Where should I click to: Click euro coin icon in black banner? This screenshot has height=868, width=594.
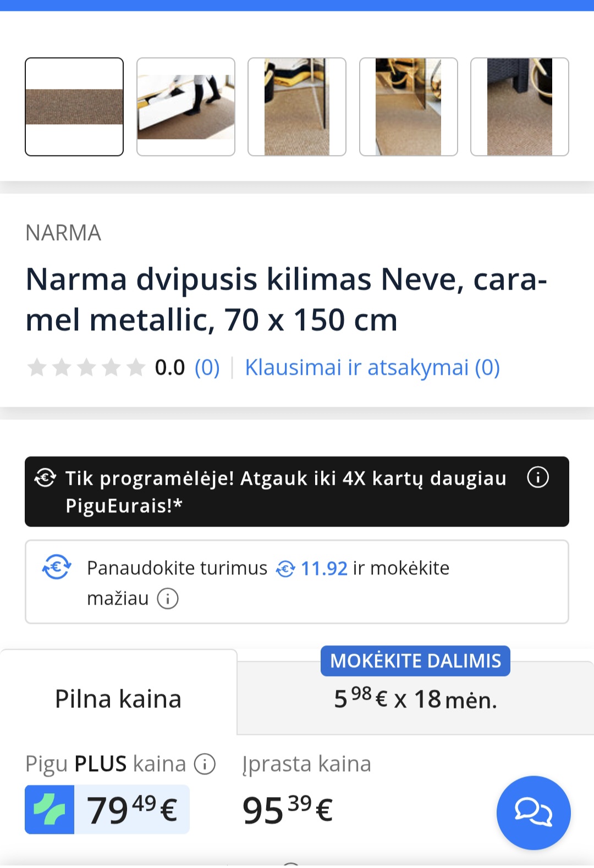click(45, 478)
